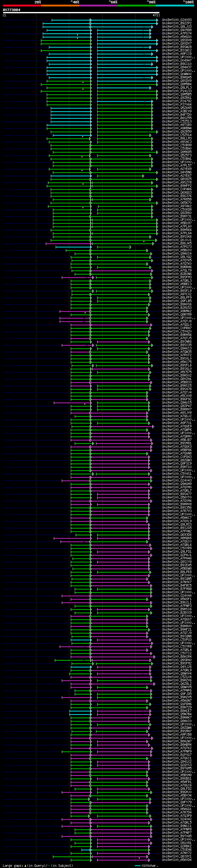Select the UniRef100_A5B197 row label
Screen dimensions: 197x868
[177, 223]
